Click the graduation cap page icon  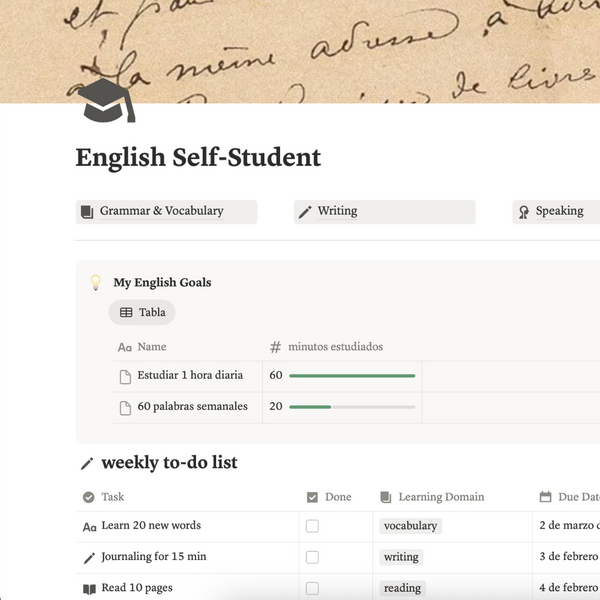[106, 100]
